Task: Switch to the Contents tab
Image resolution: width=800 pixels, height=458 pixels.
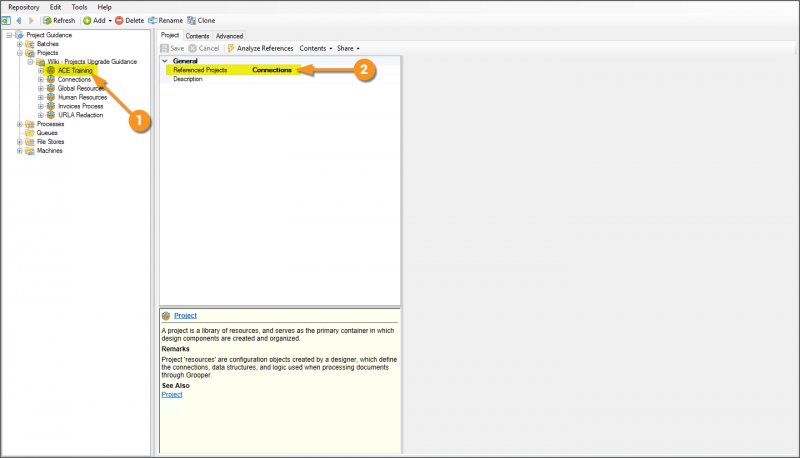Action: [x=197, y=36]
